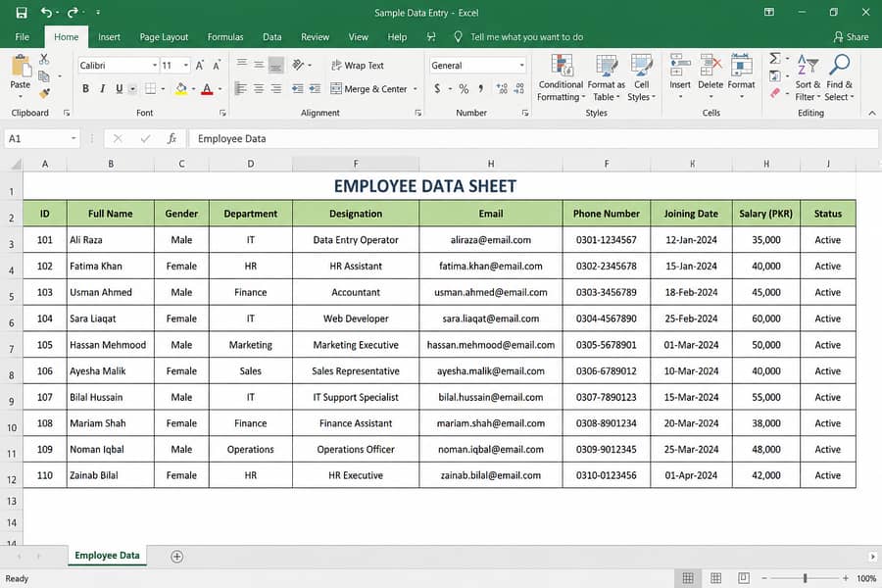Click the Paste clipboard icon
The image size is (882, 588).
point(21,66)
